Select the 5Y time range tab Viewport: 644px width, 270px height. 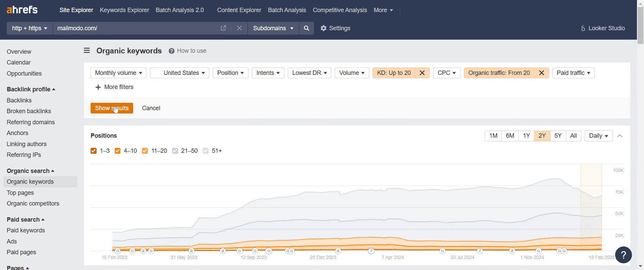pyautogui.click(x=558, y=136)
